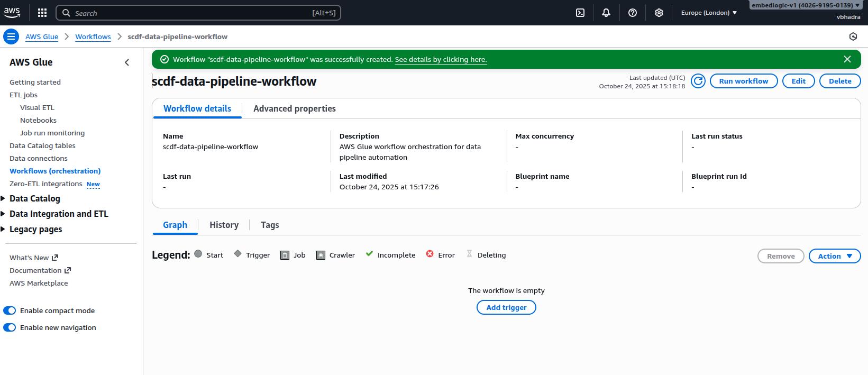The height and width of the screenshot is (375, 868).
Task: Click the Add trigger button
Action: point(506,307)
